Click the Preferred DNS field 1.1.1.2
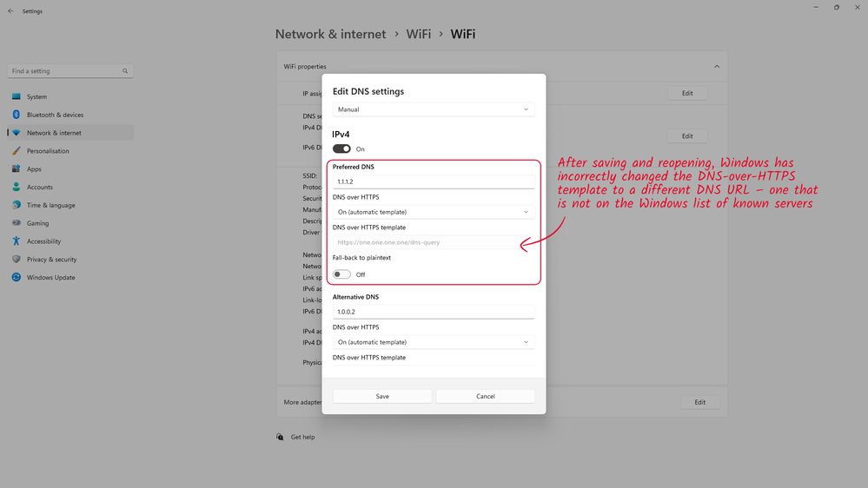 pos(434,181)
